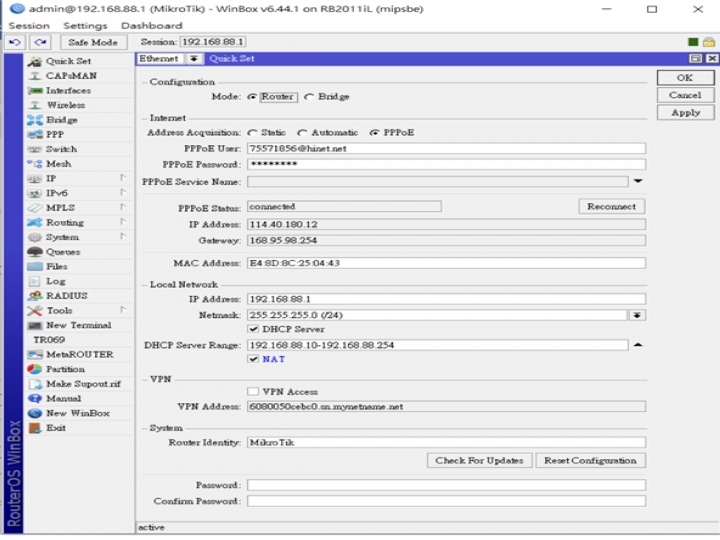Expand PPPoE Service Name arrow
The image size is (720, 540).
(x=638, y=181)
